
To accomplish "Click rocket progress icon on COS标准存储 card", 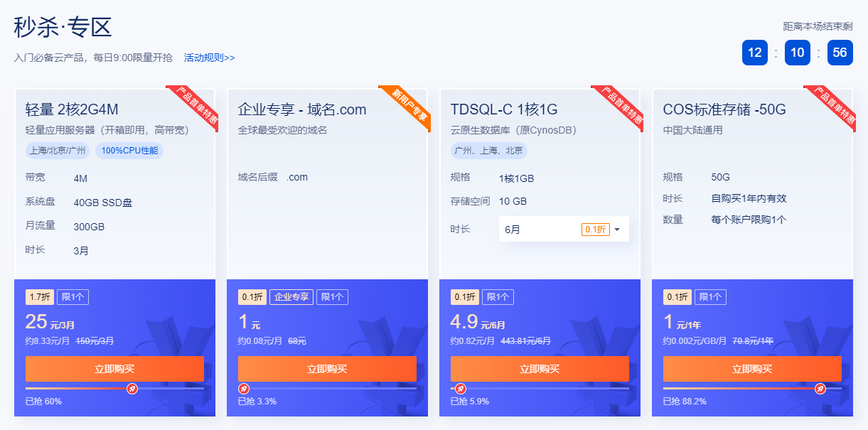I will (820, 389).
